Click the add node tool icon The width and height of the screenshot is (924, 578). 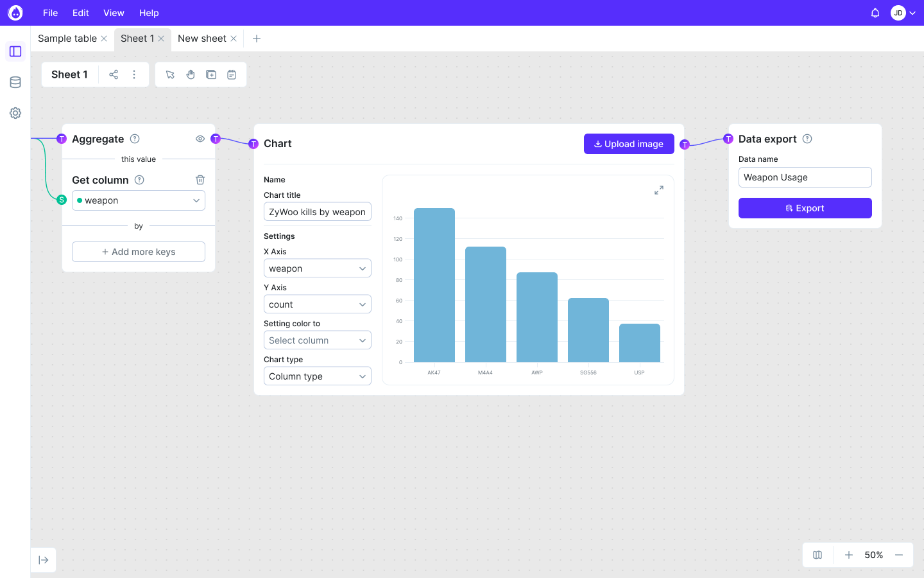pyautogui.click(x=211, y=74)
